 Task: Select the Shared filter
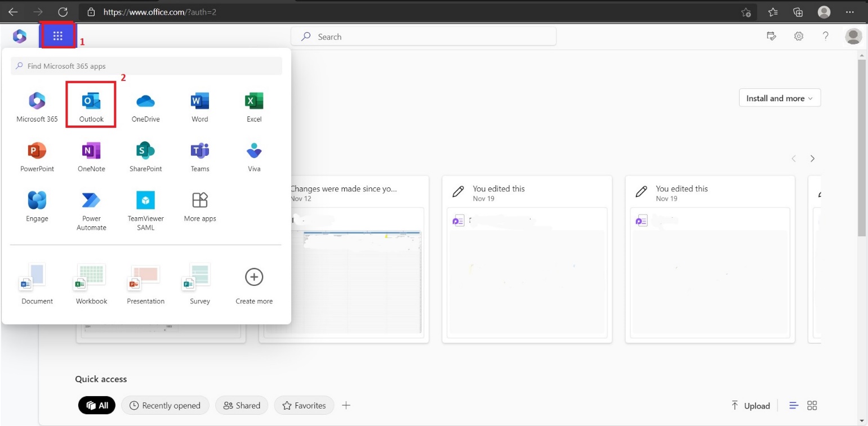(x=242, y=405)
